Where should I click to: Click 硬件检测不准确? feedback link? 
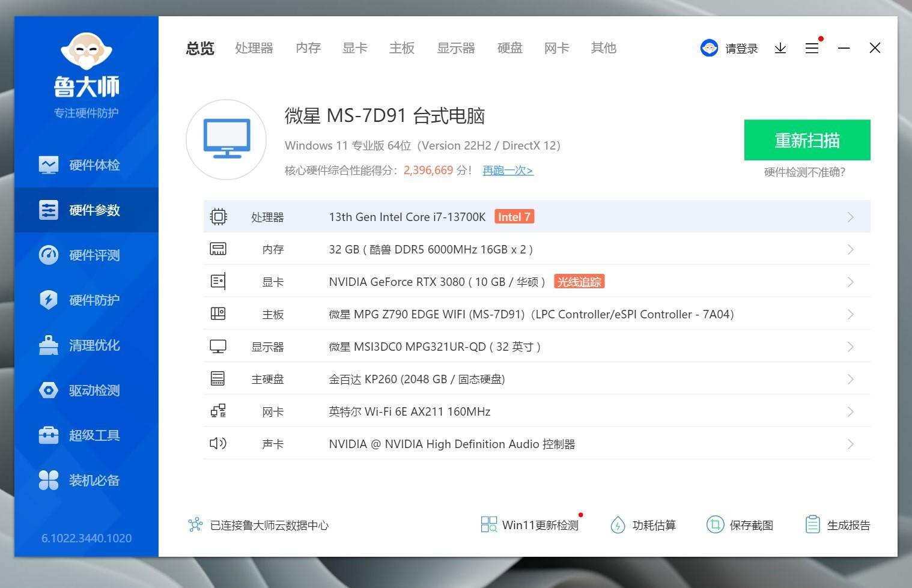(804, 172)
